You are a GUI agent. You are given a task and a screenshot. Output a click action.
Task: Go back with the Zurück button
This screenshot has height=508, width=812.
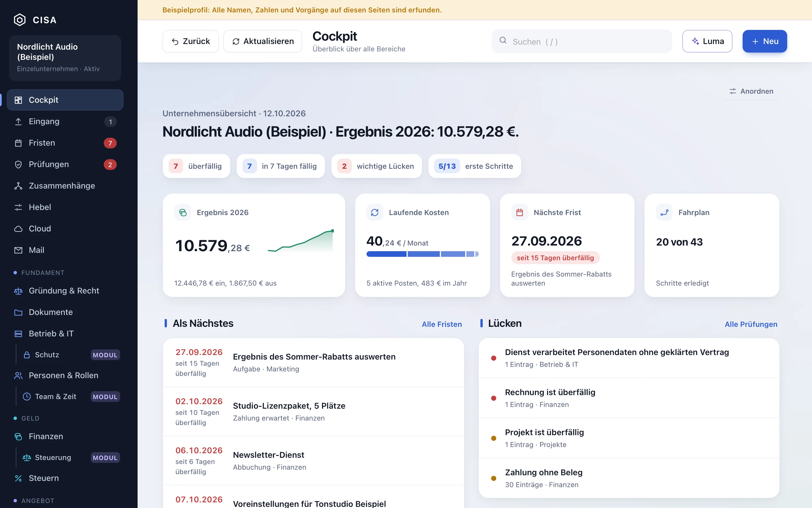pyautogui.click(x=191, y=41)
